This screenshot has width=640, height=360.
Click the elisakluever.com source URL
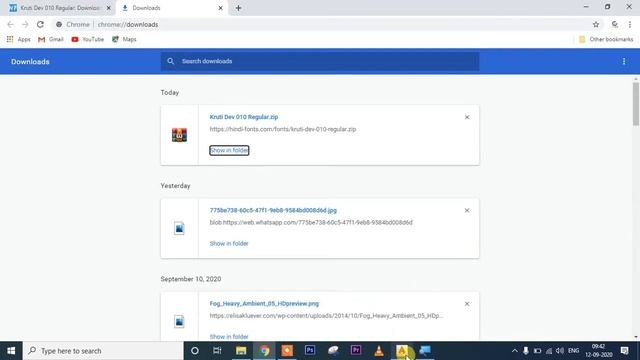click(327, 316)
